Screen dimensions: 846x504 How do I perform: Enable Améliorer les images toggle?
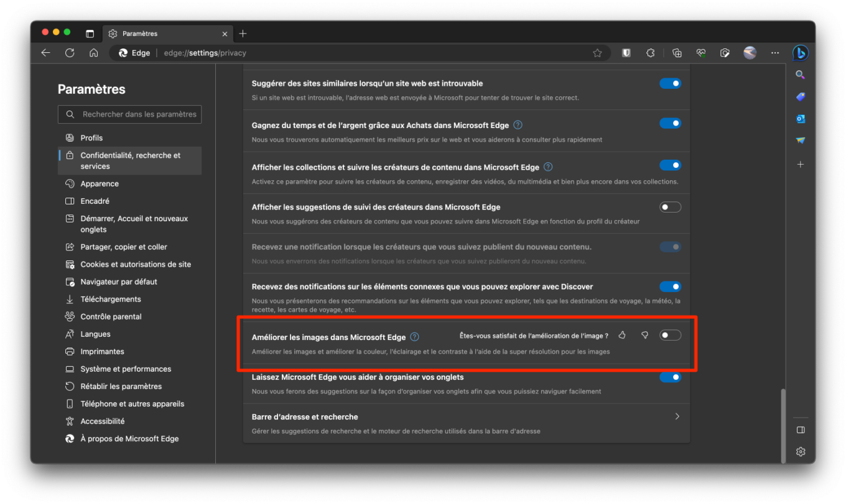pyautogui.click(x=670, y=336)
